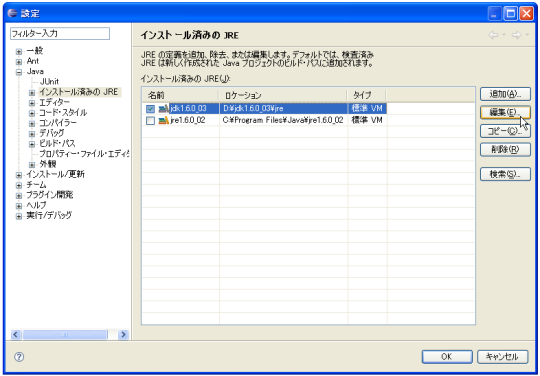Select the ヘルプ tree item label
Image resolution: width=540 pixels, height=376 pixels.
[x=36, y=205]
